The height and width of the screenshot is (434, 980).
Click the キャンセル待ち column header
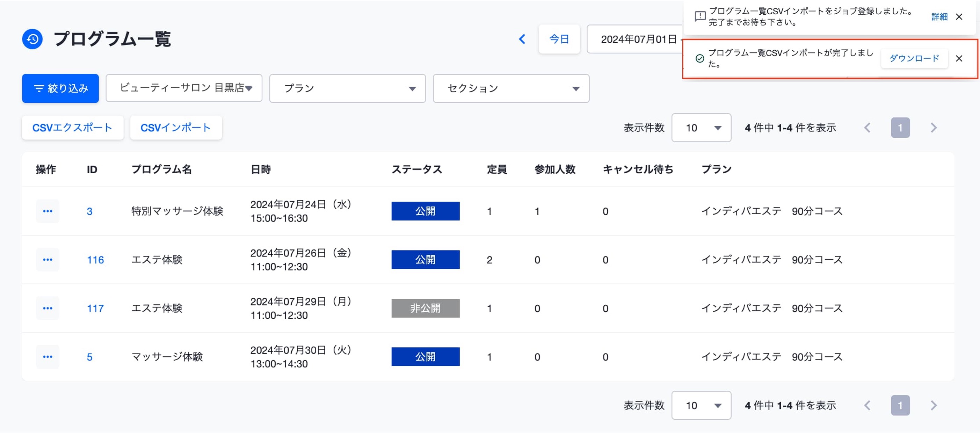point(638,169)
